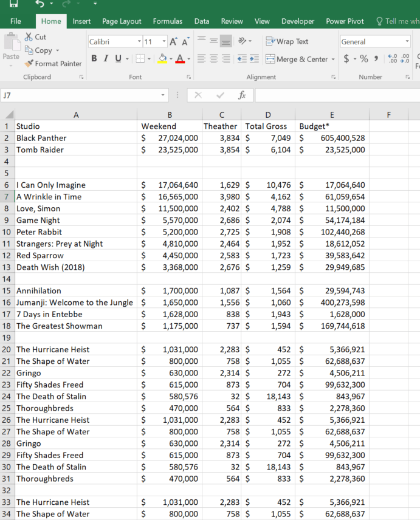Open the Page Layout tab
Image resolution: width=420 pixels, height=520 pixels.
click(122, 21)
